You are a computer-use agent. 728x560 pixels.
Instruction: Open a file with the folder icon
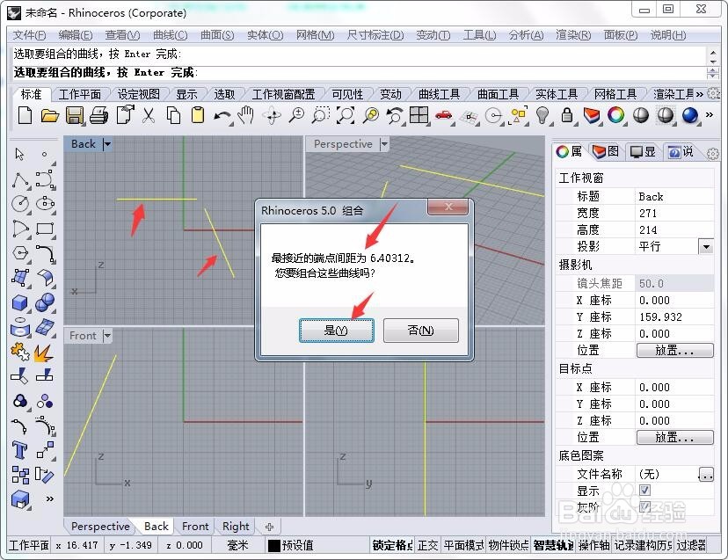(50, 115)
